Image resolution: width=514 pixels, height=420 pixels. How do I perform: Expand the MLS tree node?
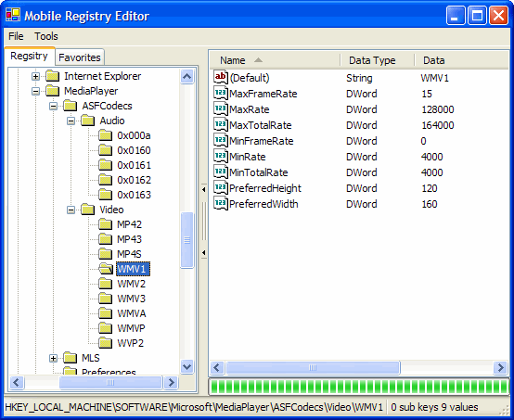(x=53, y=358)
